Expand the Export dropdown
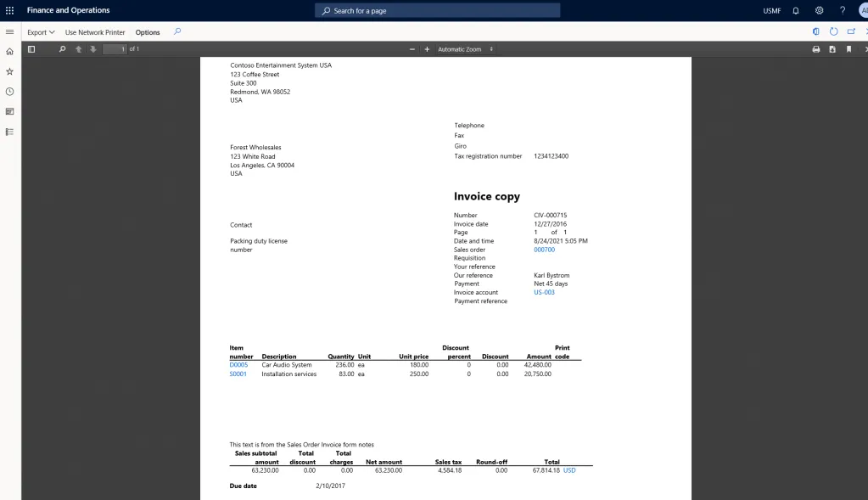This screenshot has width=868, height=500. 40,31
